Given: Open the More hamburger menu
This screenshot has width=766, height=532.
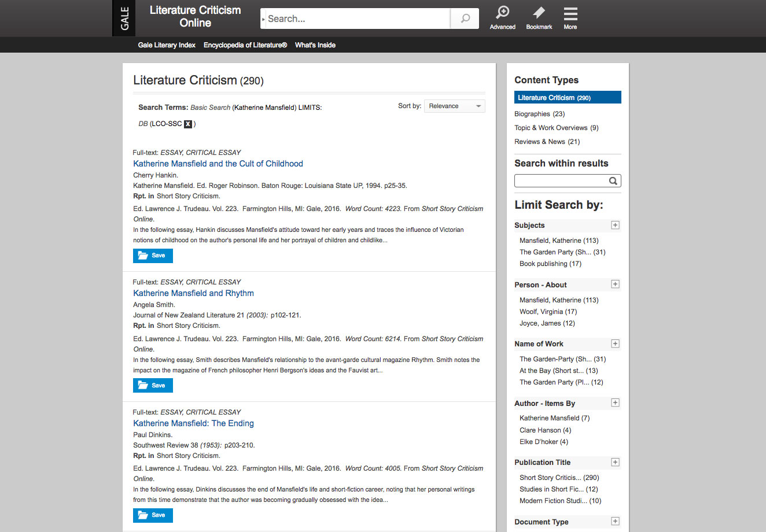Looking at the screenshot, I should point(570,18).
